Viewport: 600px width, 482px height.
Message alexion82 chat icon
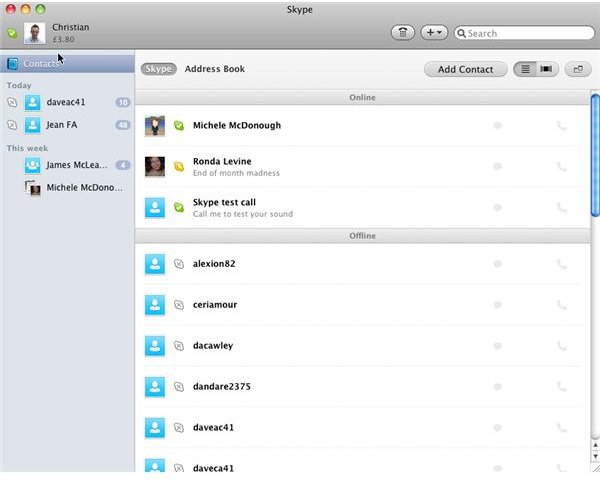pyautogui.click(x=497, y=264)
